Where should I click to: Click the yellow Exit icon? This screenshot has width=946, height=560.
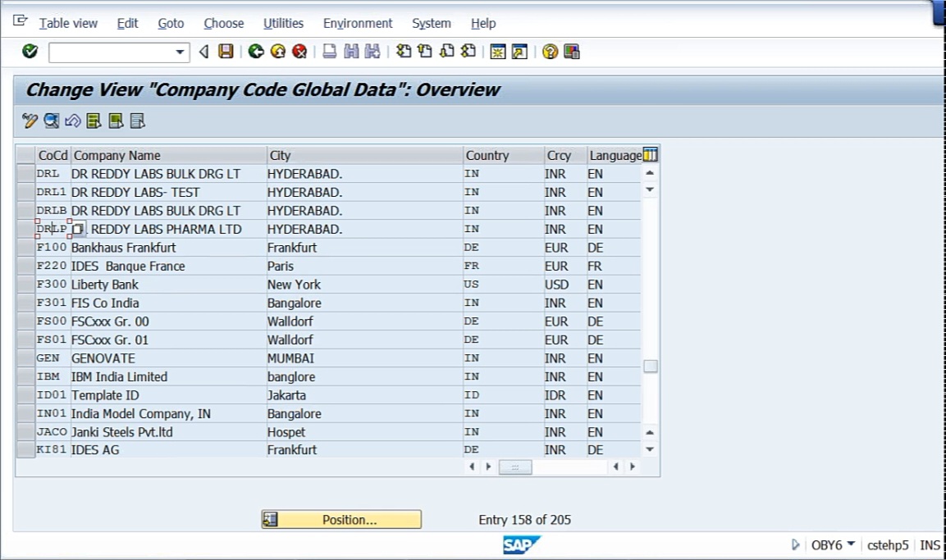[277, 52]
